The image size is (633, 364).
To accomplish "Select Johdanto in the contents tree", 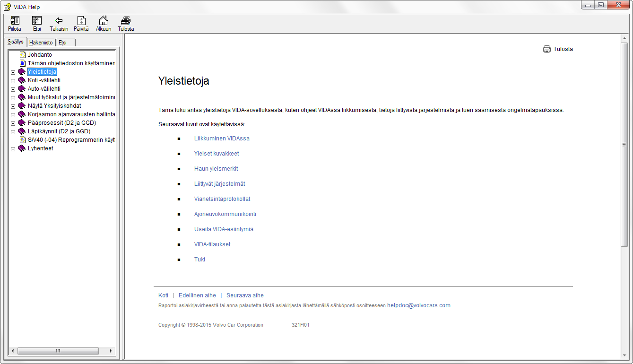I will (40, 55).
